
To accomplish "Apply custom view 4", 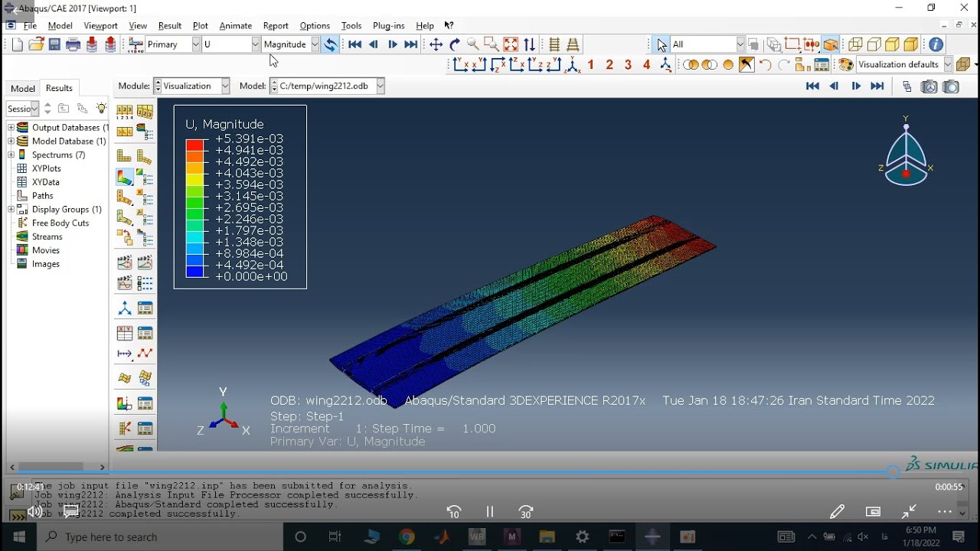I will tap(647, 65).
